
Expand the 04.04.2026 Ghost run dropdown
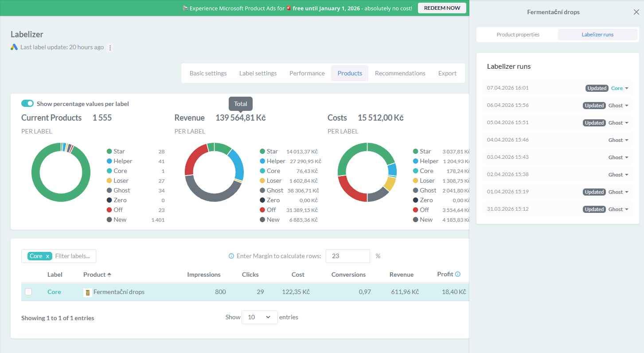627,140
